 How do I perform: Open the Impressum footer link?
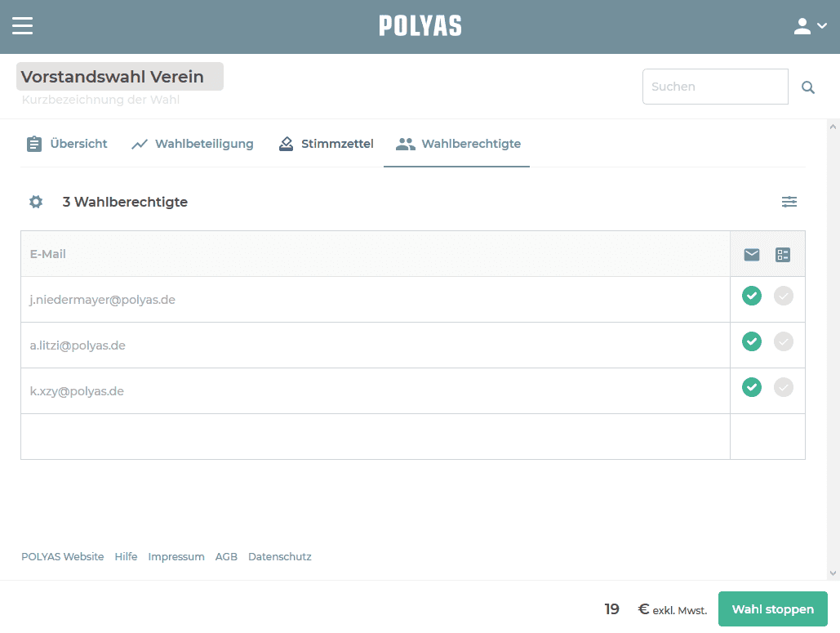[x=176, y=557]
